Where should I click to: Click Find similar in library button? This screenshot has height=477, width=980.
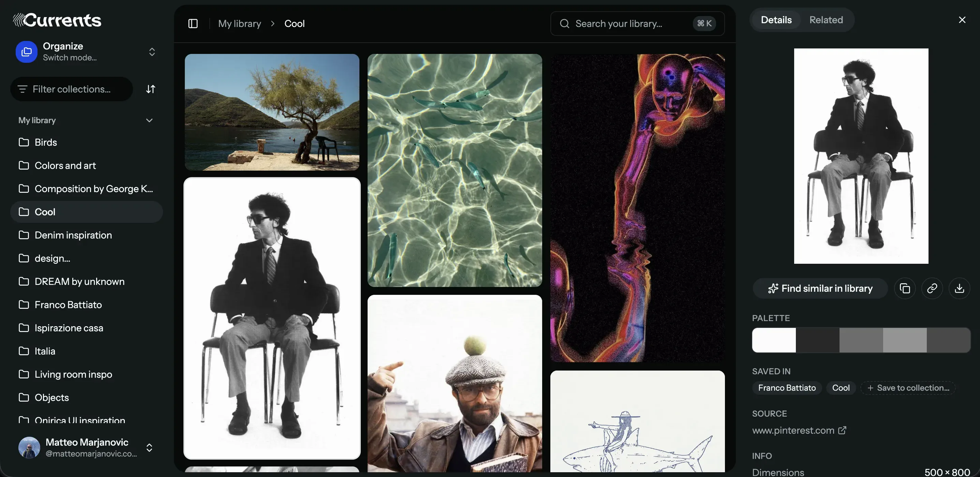820,289
